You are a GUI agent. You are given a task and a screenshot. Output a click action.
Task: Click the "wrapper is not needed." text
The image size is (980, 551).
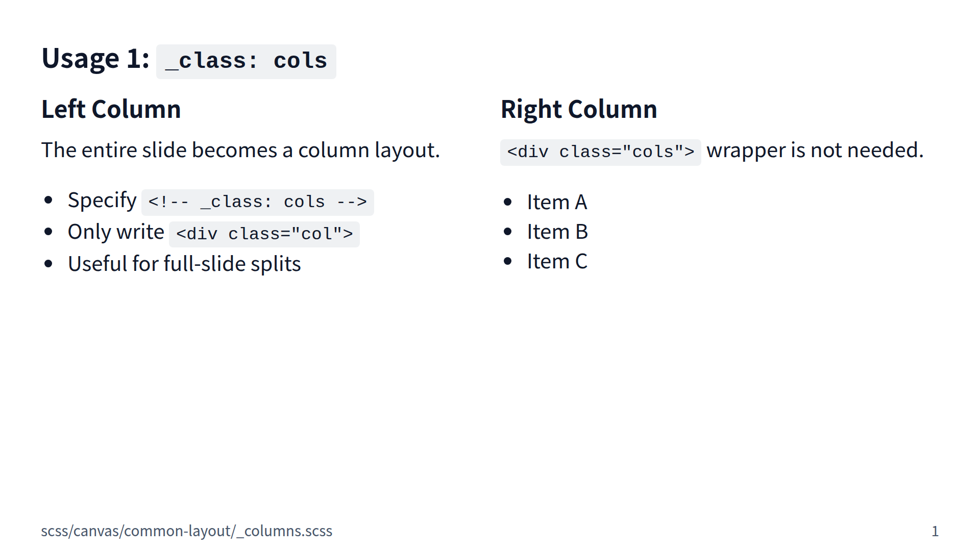pos(815,150)
